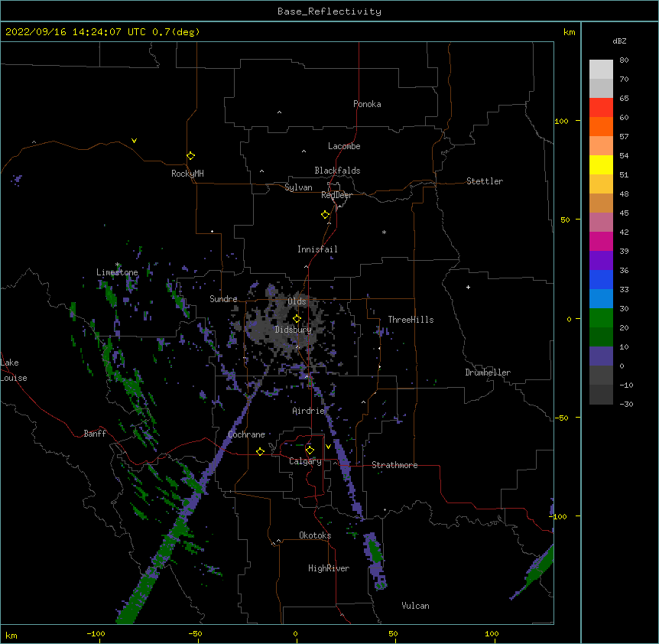Screen dimensions: 659x644
Task: Click the magenta 39 dBZ legend swatch
Action: pos(601,241)
